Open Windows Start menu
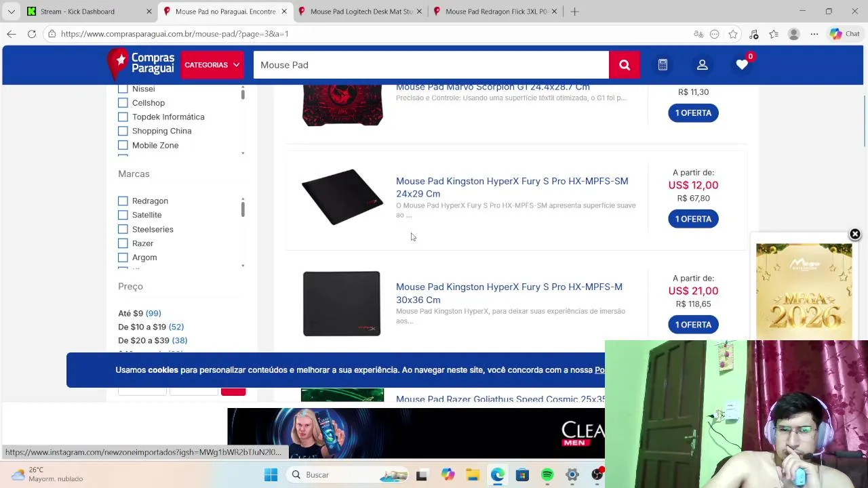 [271, 475]
